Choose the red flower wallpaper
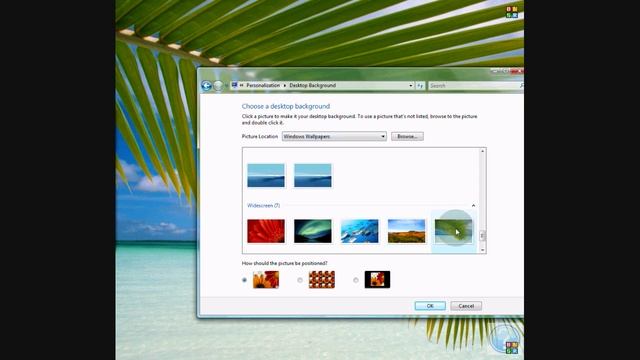 pos(266,231)
